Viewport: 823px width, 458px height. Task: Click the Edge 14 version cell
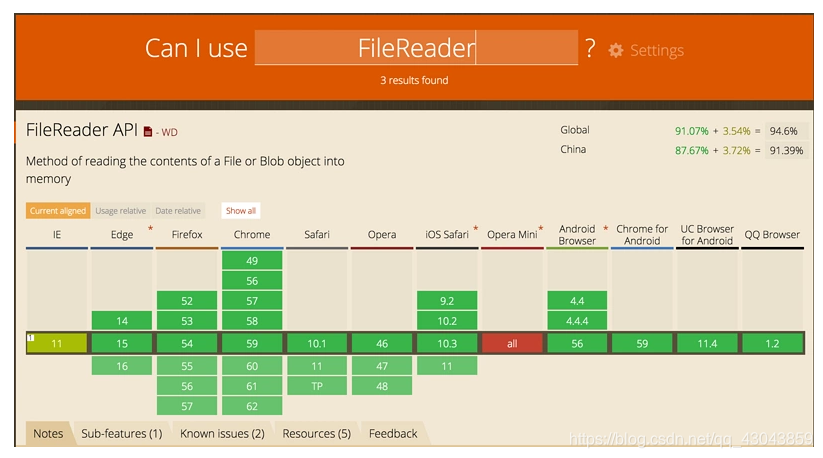[x=122, y=321]
